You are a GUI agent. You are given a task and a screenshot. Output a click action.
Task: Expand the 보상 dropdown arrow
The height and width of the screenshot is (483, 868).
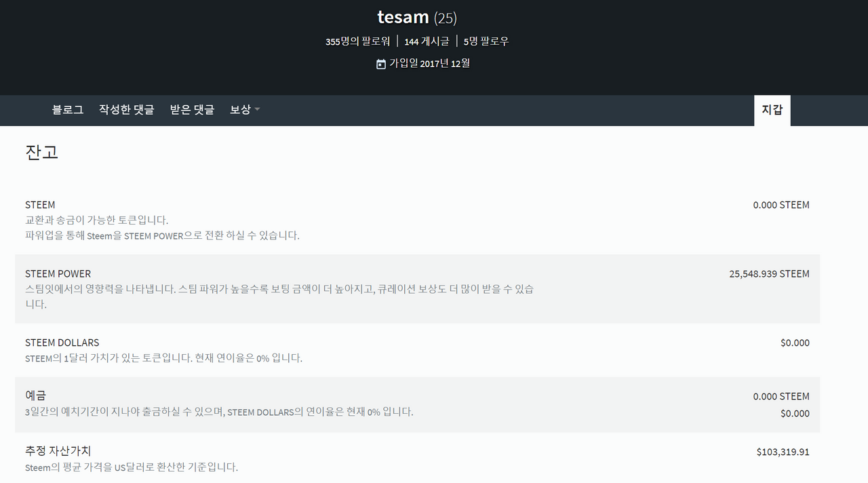click(x=257, y=110)
